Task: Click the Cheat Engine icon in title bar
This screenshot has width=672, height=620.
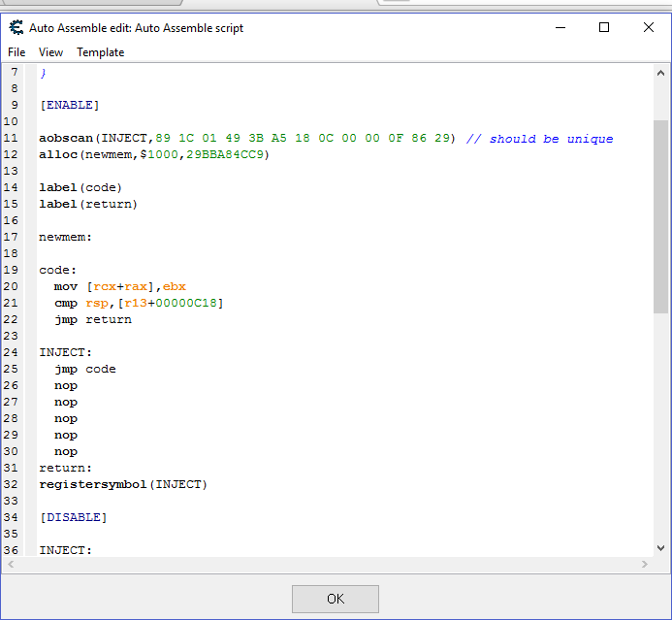Action: click(x=16, y=28)
